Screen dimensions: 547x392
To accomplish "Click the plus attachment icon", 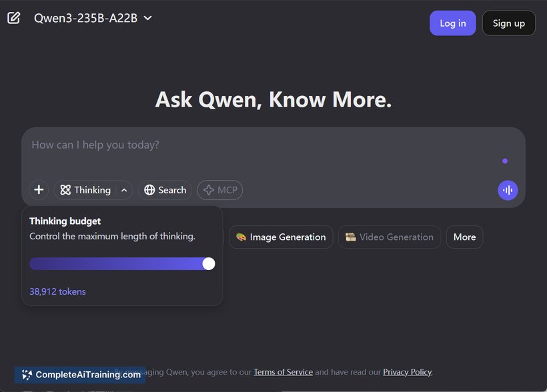I will point(39,190).
